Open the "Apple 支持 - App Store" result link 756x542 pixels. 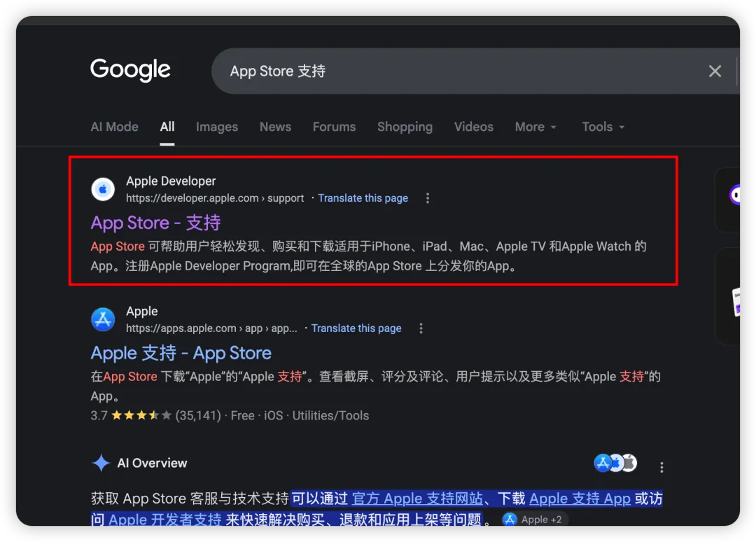[181, 353]
